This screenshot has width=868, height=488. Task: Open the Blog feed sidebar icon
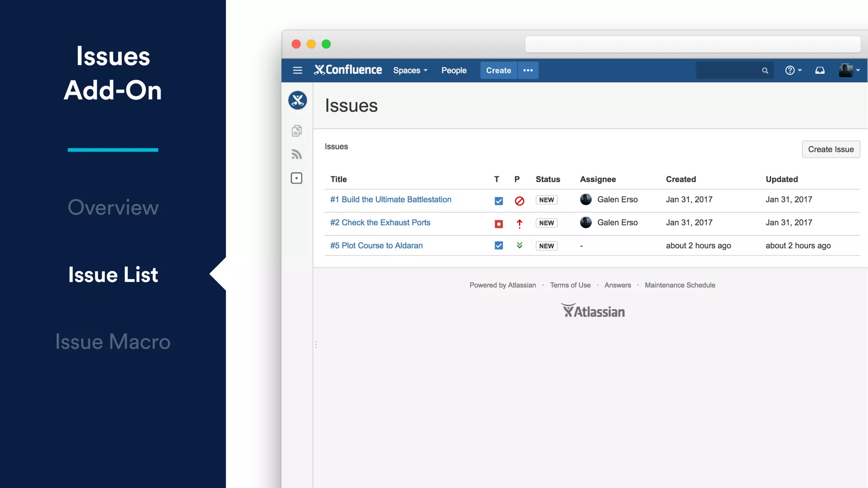pyautogui.click(x=297, y=154)
